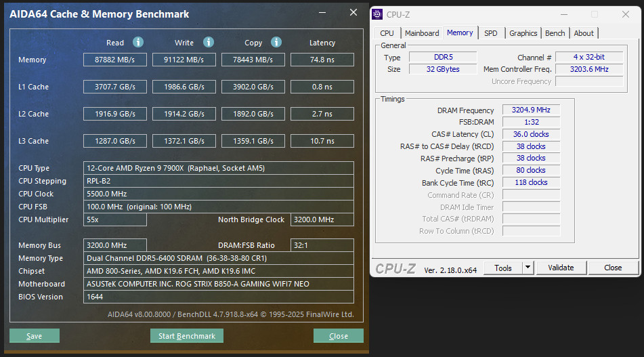Click the info icon next to Write
This screenshot has height=357, width=644.
[209, 42]
